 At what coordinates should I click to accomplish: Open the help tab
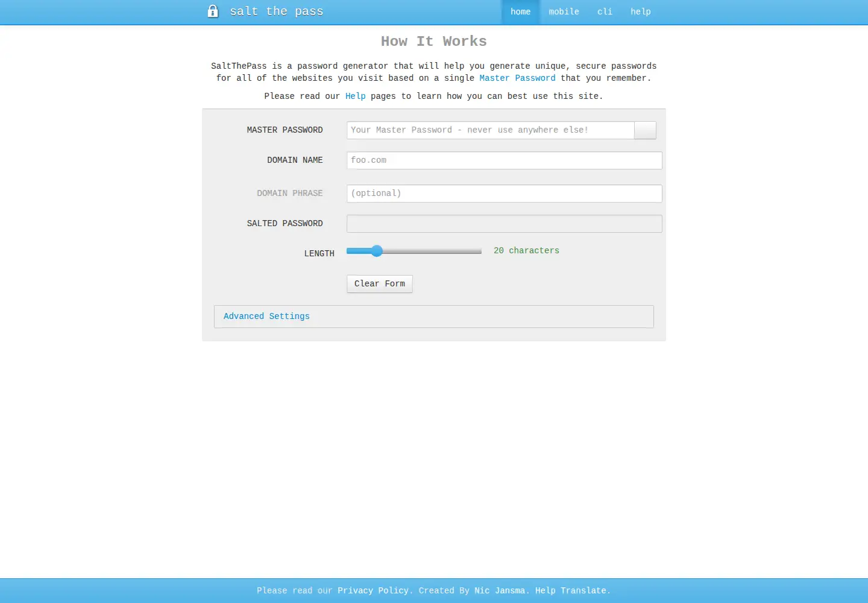pyautogui.click(x=641, y=12)
